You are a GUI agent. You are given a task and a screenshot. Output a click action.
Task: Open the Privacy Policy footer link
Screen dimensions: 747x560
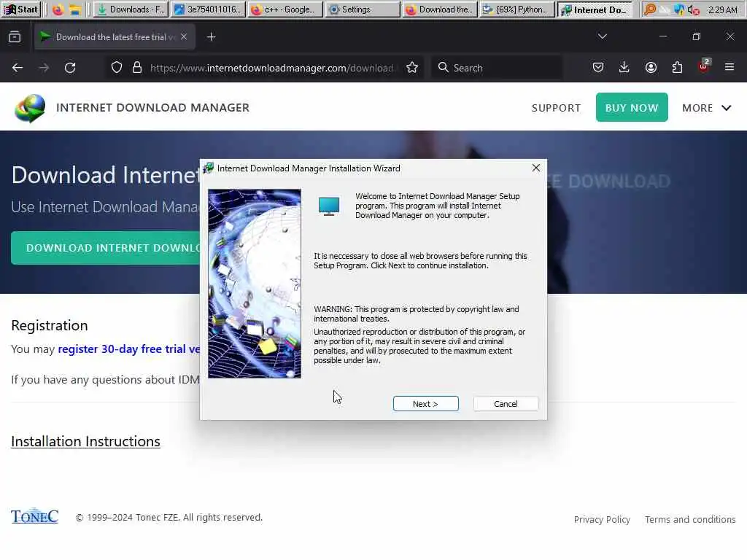point(602,519)
